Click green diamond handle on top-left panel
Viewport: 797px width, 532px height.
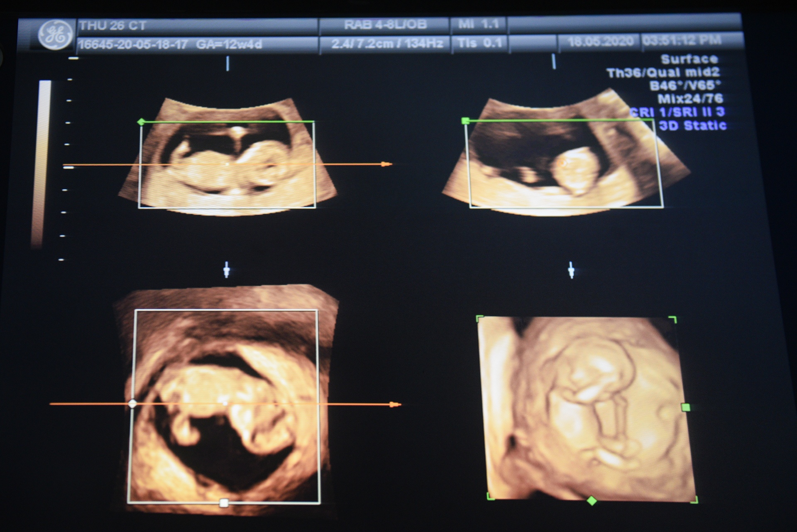[141, 122]
